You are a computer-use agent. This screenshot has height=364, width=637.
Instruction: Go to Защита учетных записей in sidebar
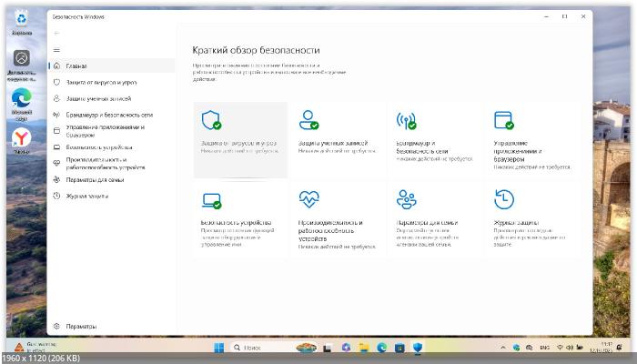(x=97, y=98)
